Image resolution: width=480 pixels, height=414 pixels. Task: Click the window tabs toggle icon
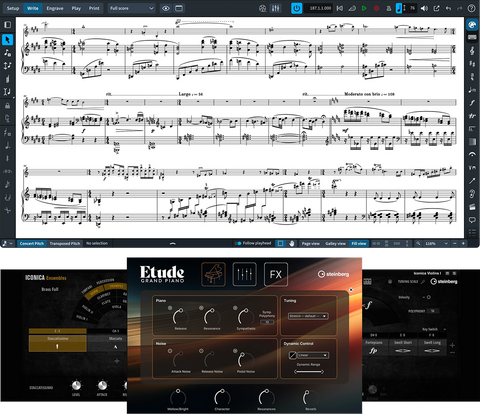[x=179, y=8]
